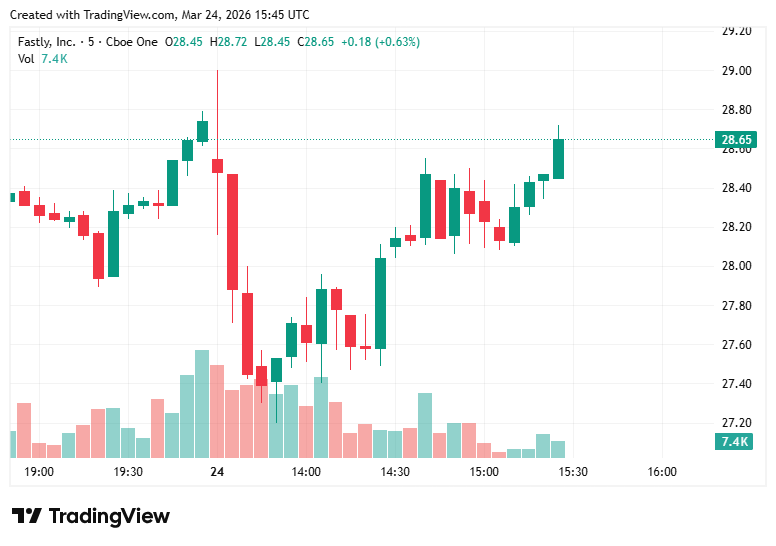The image size is (776, 546).
Task: Click the large red candle body after the 24 marker
Action: click(232, 231)
